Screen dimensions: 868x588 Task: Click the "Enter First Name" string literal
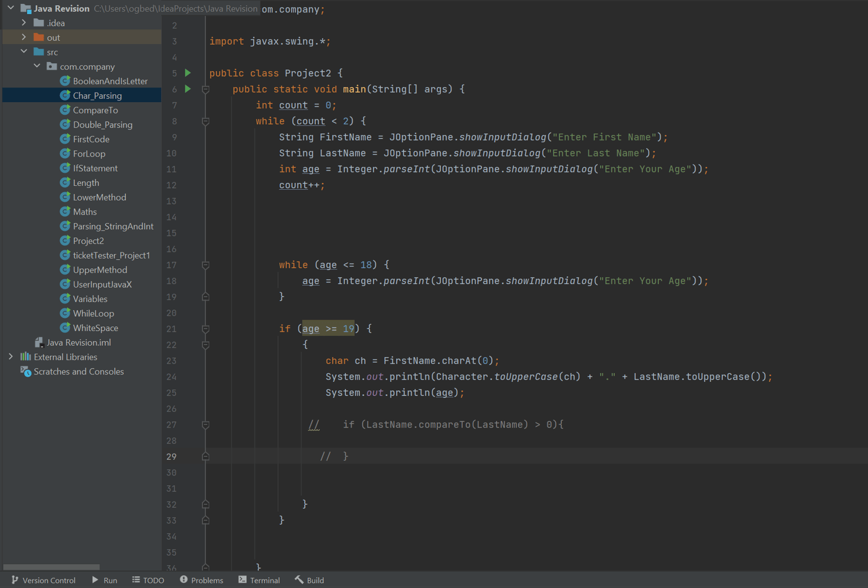605,137
